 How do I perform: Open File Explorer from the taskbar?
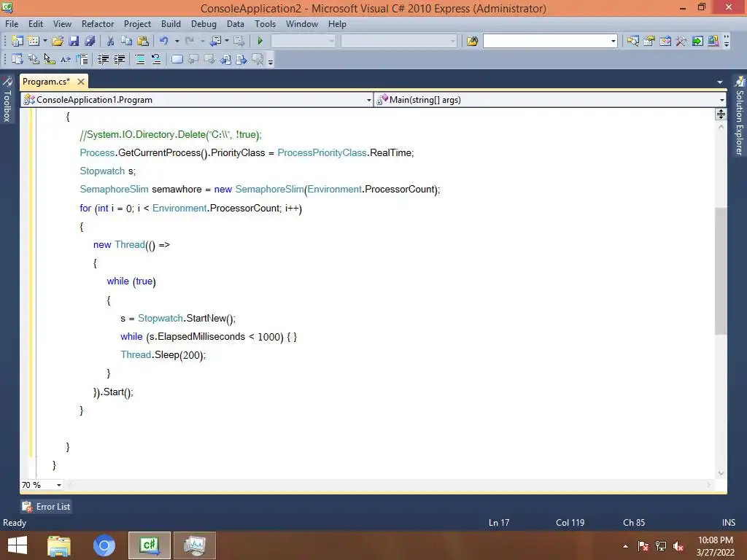pos(59,545)
